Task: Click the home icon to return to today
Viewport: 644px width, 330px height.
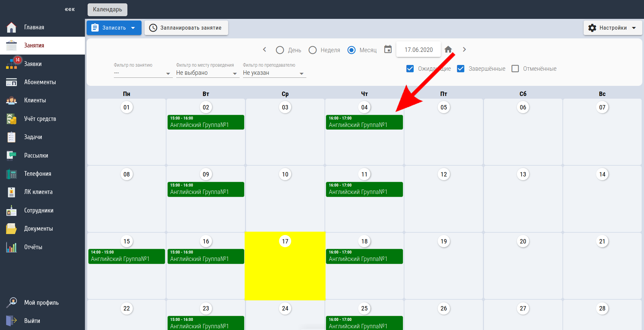Action: click(x=448, y=49)
